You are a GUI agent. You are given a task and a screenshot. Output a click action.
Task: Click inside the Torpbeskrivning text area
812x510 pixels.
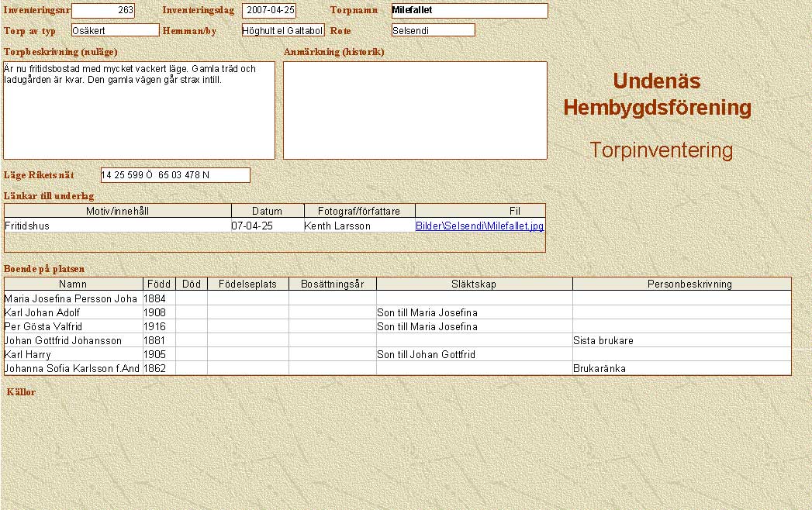[x=139, y=110]
